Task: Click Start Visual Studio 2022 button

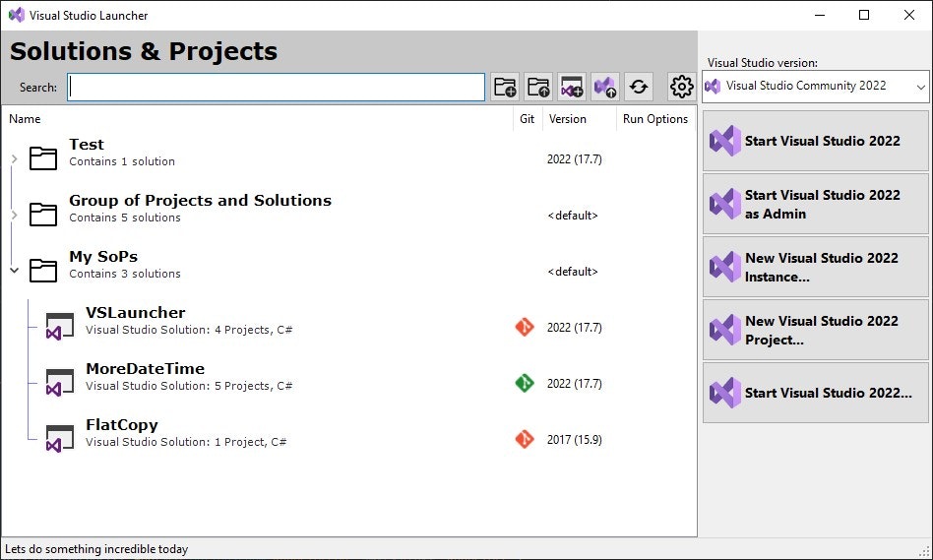Action: (815, 141)
